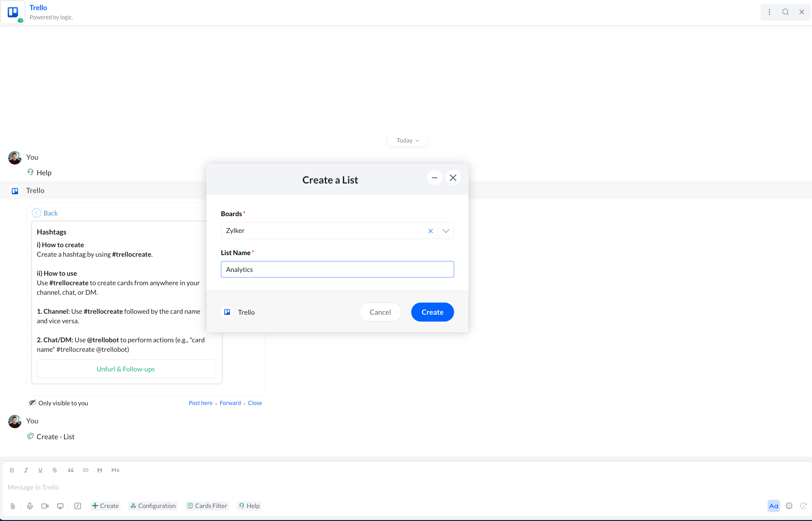Open the emoji picker
This screenshot has width=812, height=521.
[x=789, y=506]
